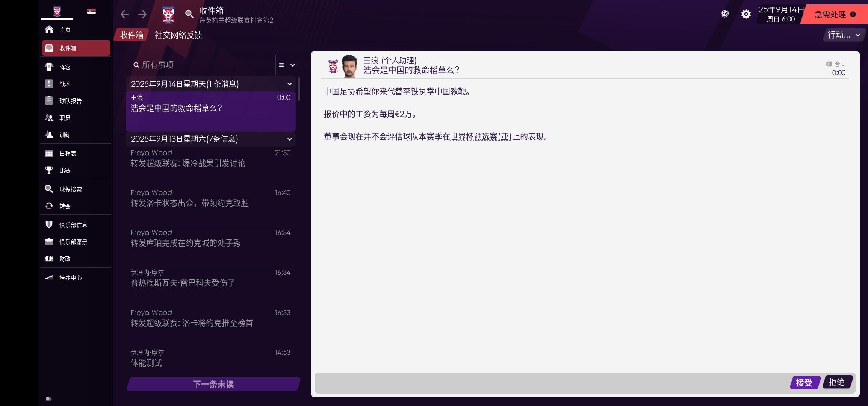Open the 训练 training cone icon
The width and height of the screenshot is (868, 406).
coord(49,135)
